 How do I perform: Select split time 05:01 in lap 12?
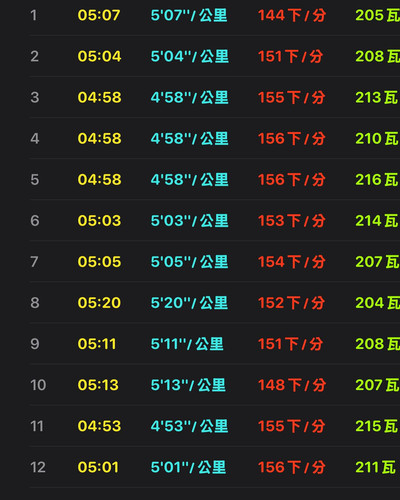pos(98,467)
